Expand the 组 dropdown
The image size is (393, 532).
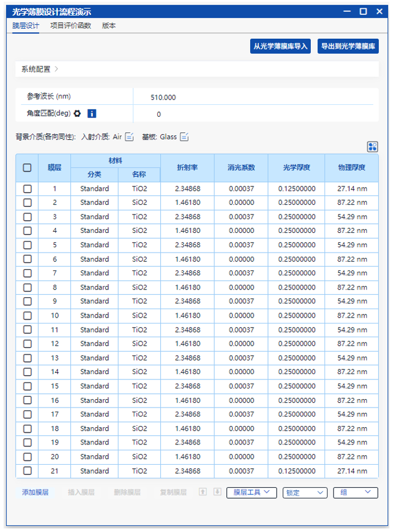(x=355, y=493)
